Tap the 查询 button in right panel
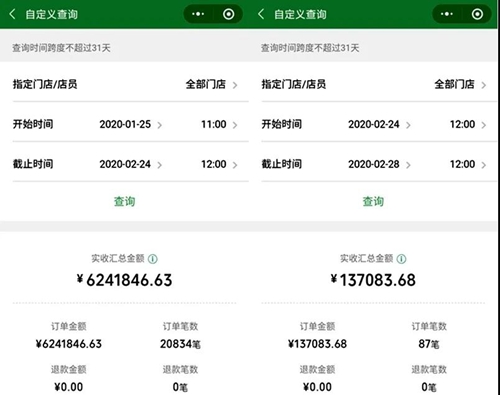 373,201
